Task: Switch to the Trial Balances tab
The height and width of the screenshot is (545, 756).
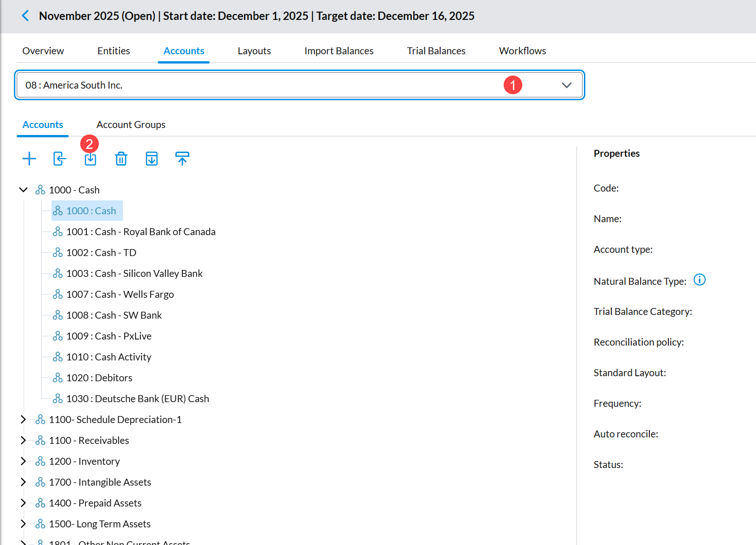Action: tap(436, 51)
